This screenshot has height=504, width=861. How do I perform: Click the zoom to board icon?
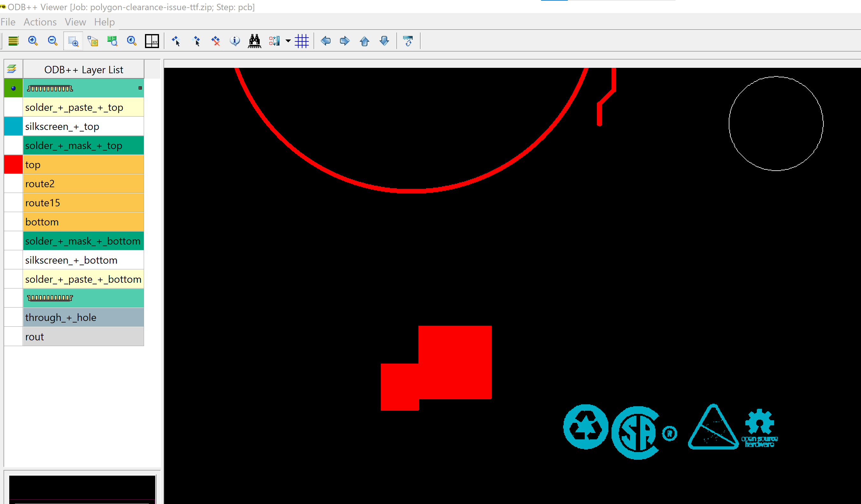pyautogui.click(x=112, y=41)
